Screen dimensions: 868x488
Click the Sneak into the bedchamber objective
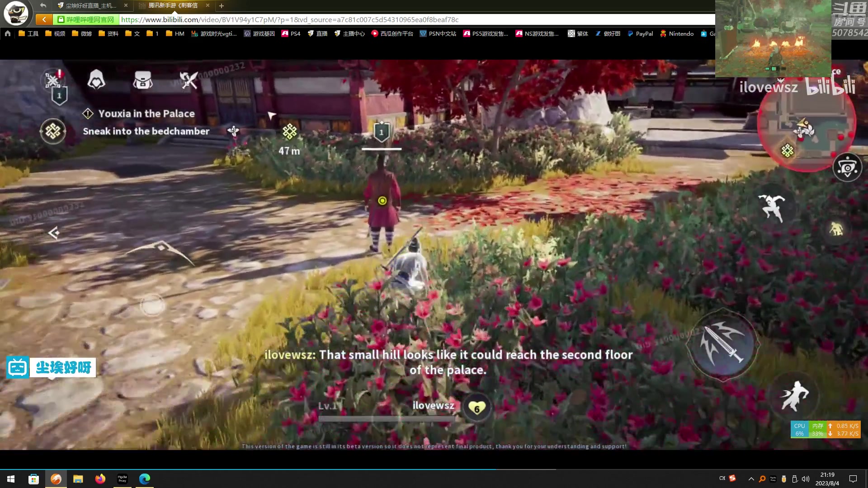click(x=146, y=131)
